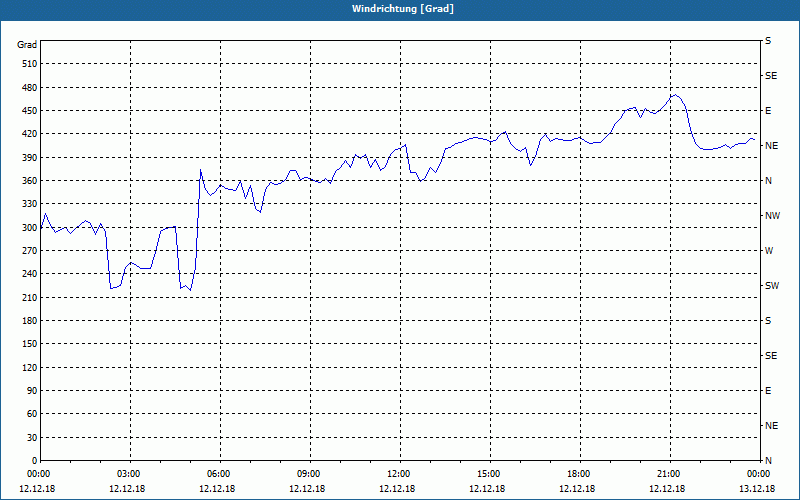
Task: Select the 270 value on the left axis
Action: pyautogui.click(x=30, y=251)
